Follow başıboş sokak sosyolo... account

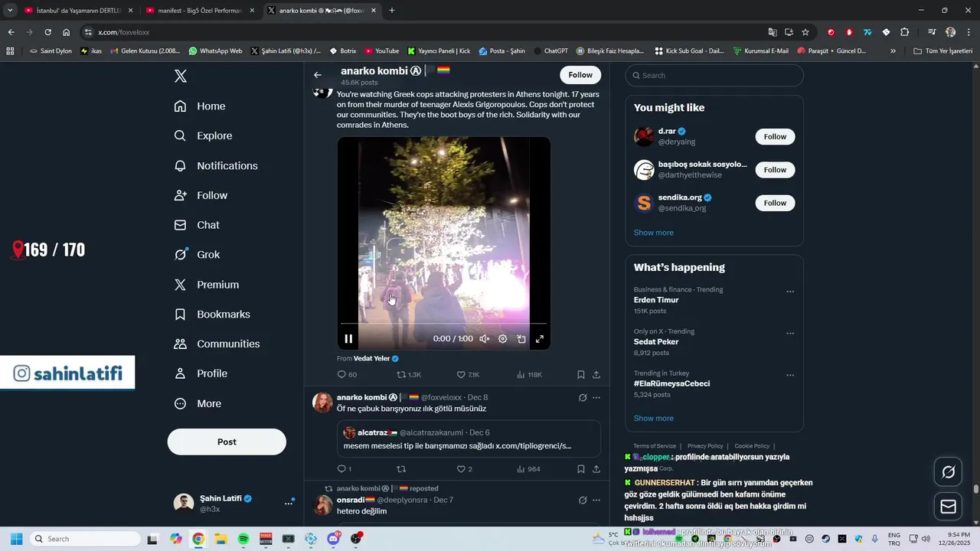pos(775,170)
